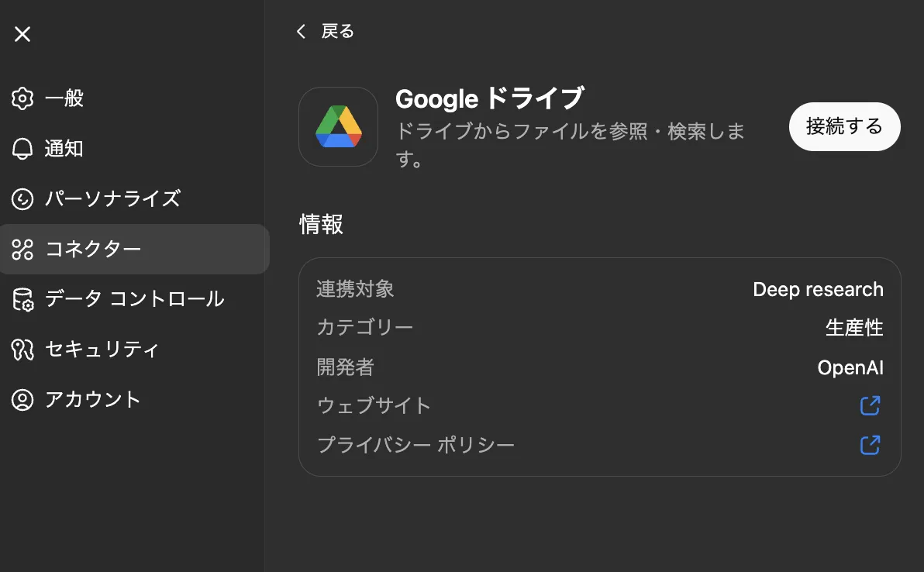924x572 pixels.
Task: Select the 生産性 category label
Action: 854,327
